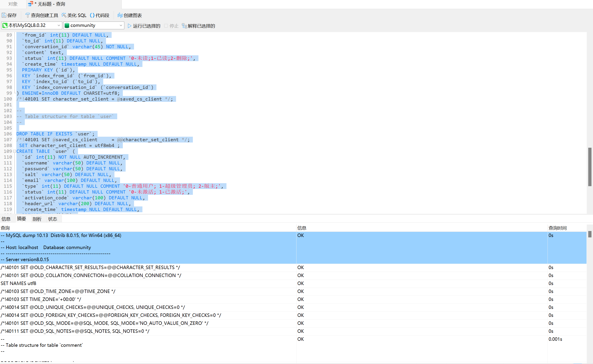
Task: Select the OLD_CHARACTER_SET_RESULTS result row
Action: (293, 268)
